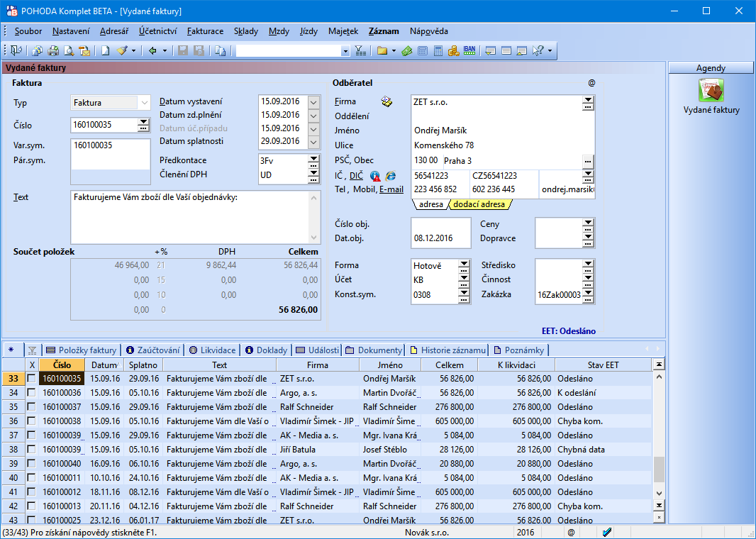Click the green back arrow icon
Image resolution: width=756 pixels, height=539 pixels.
pos(153,50)
